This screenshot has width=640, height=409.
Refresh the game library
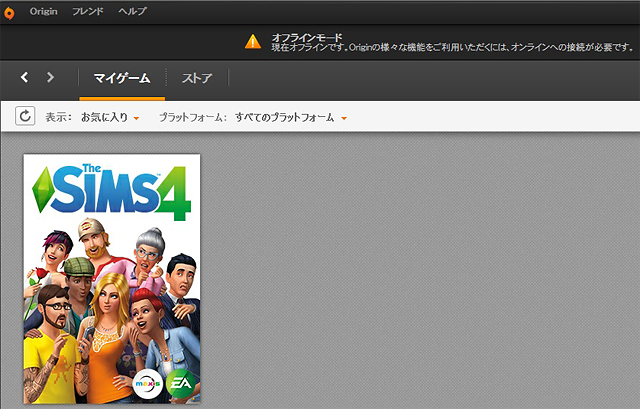coord(25,116)
